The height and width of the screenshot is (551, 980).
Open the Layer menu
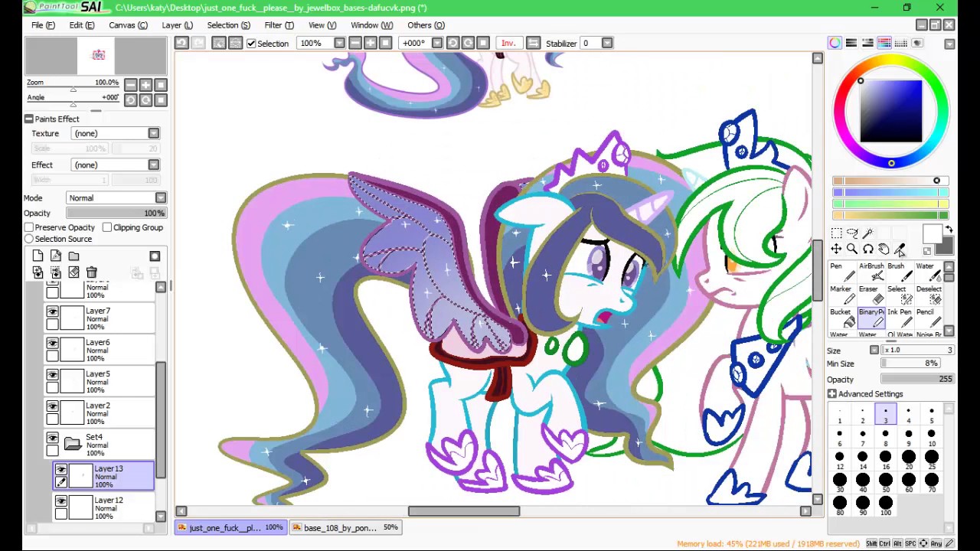[177, 25]
